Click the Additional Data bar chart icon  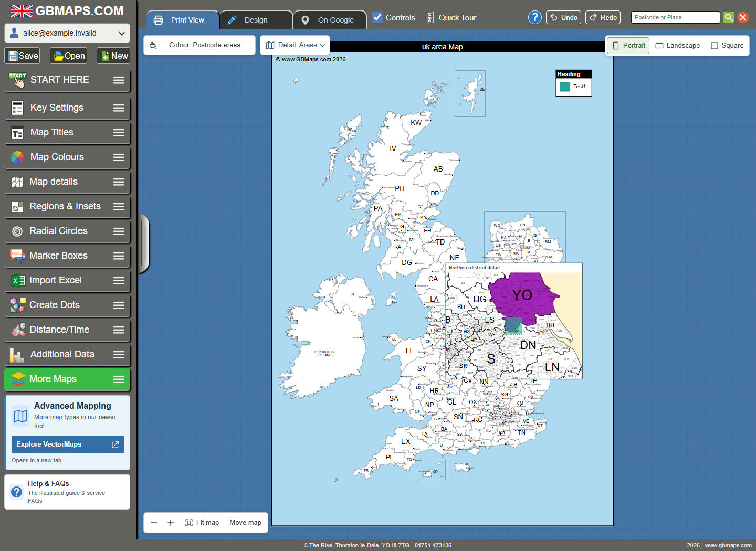coord(17,355)
